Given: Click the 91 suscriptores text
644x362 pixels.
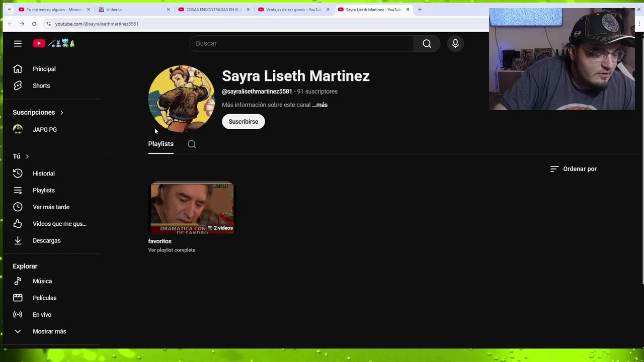Looking at the screenshot, I should 317,92.
